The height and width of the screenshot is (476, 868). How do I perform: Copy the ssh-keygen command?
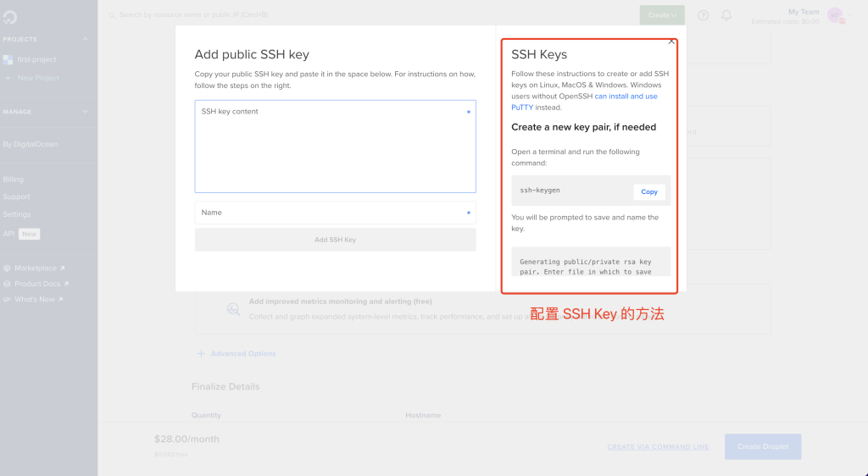coord(649,191)
